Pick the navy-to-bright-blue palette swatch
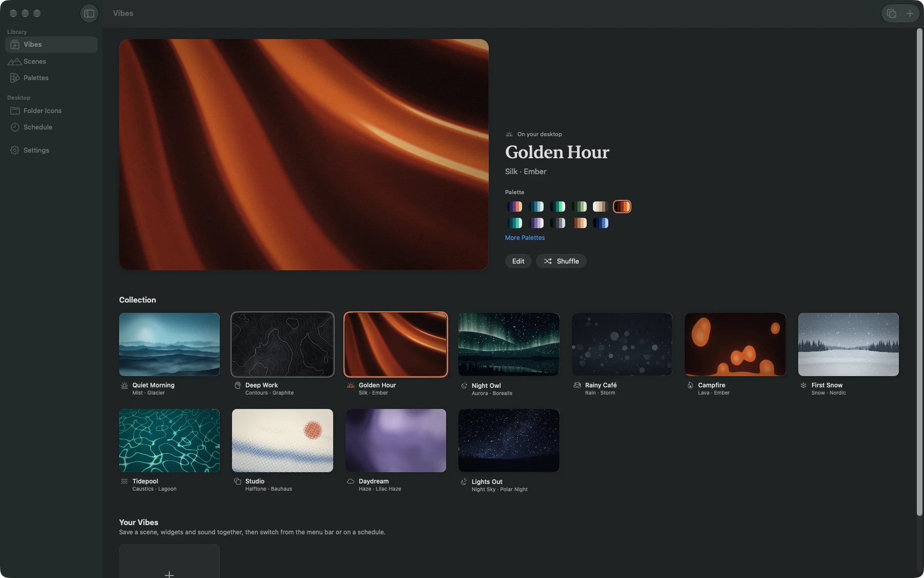The image size is (924, 578). click(x=601, y=223)
